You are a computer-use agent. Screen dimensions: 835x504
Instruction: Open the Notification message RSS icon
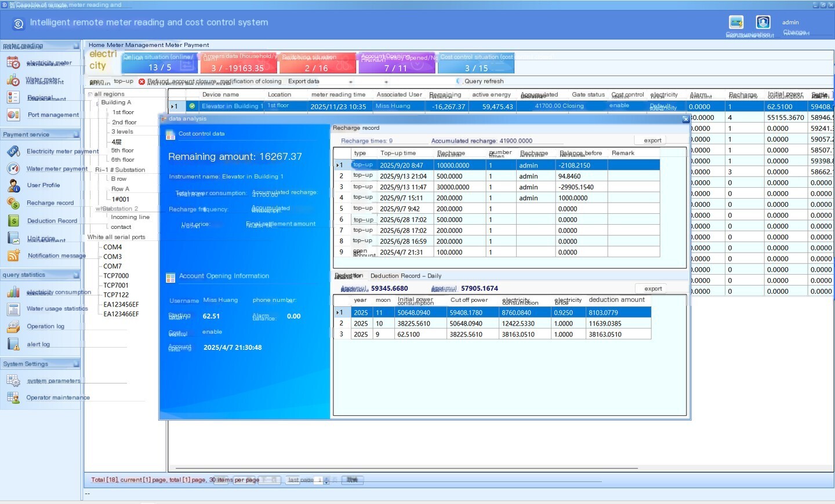[13, 255]
